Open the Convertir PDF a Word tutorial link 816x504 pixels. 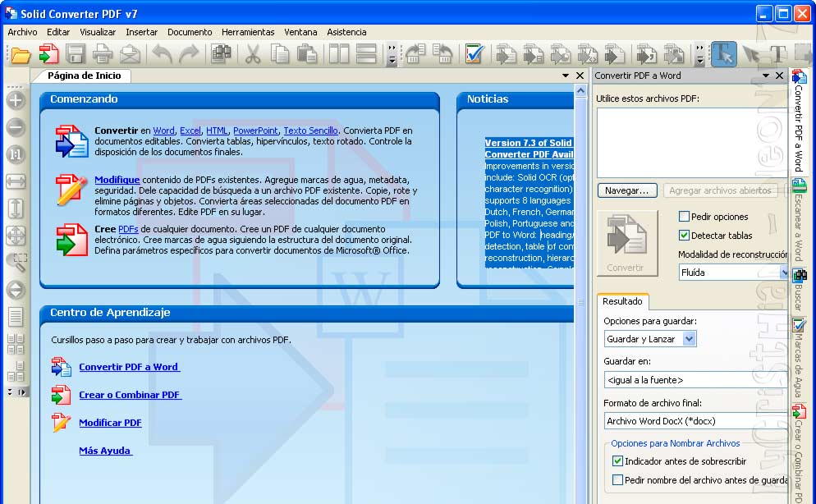pyautogui.click(x=129, y=366)
